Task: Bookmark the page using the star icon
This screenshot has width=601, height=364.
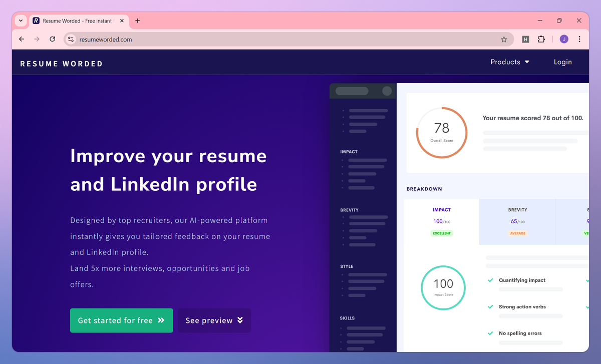Action: (504, 39)
